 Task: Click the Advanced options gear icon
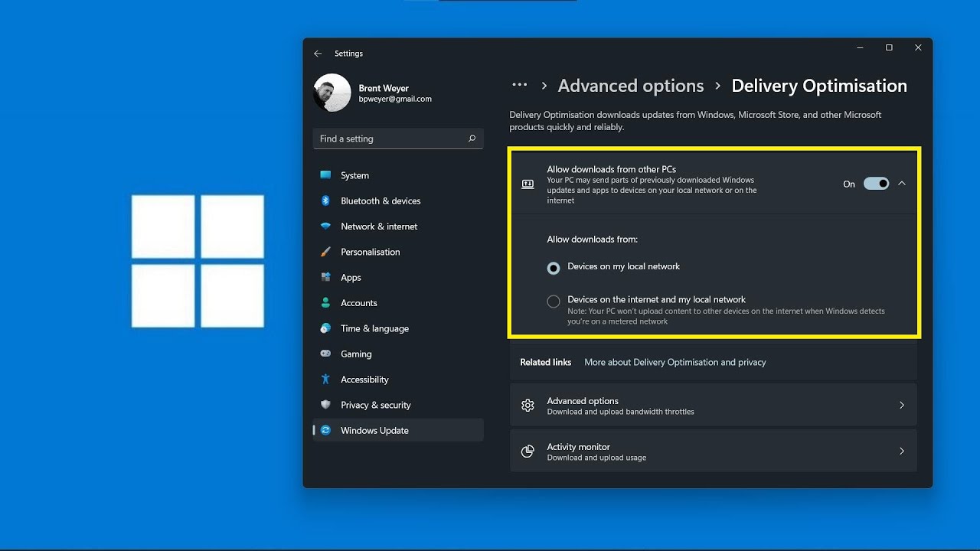528,406
